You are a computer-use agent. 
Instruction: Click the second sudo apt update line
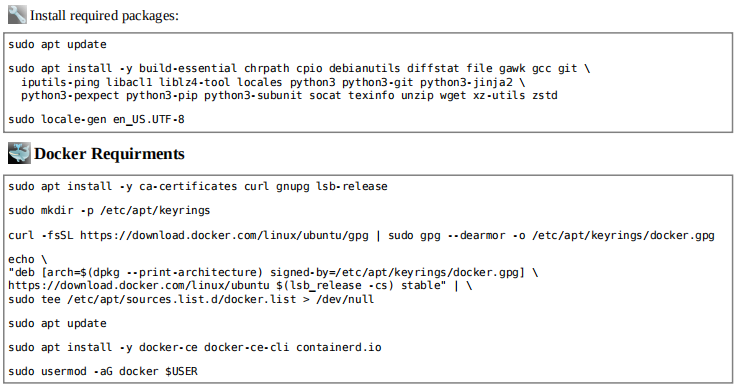[x=57, y=324]
